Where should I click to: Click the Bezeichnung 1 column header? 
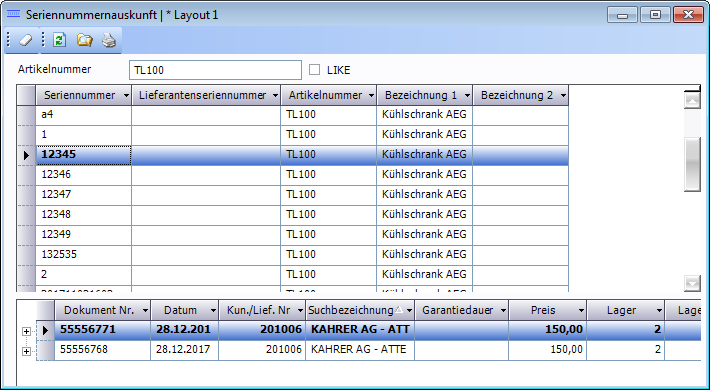[x=421, y=95]
